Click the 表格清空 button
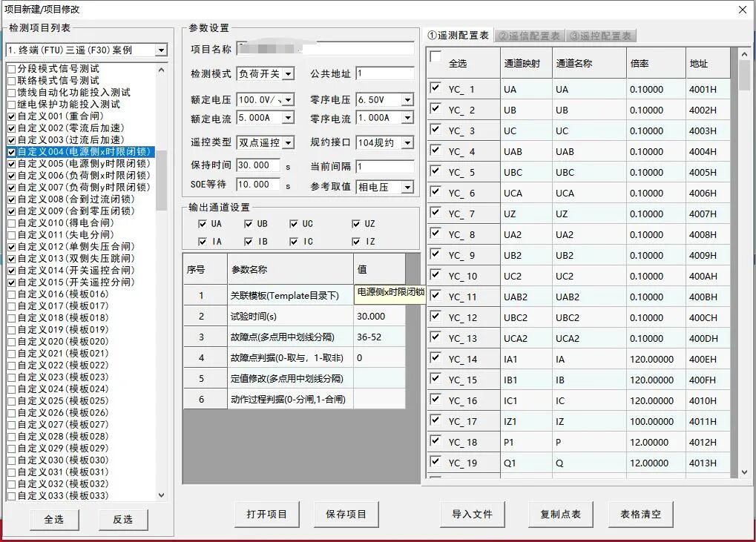756x542 pixels. pos(640,514)
